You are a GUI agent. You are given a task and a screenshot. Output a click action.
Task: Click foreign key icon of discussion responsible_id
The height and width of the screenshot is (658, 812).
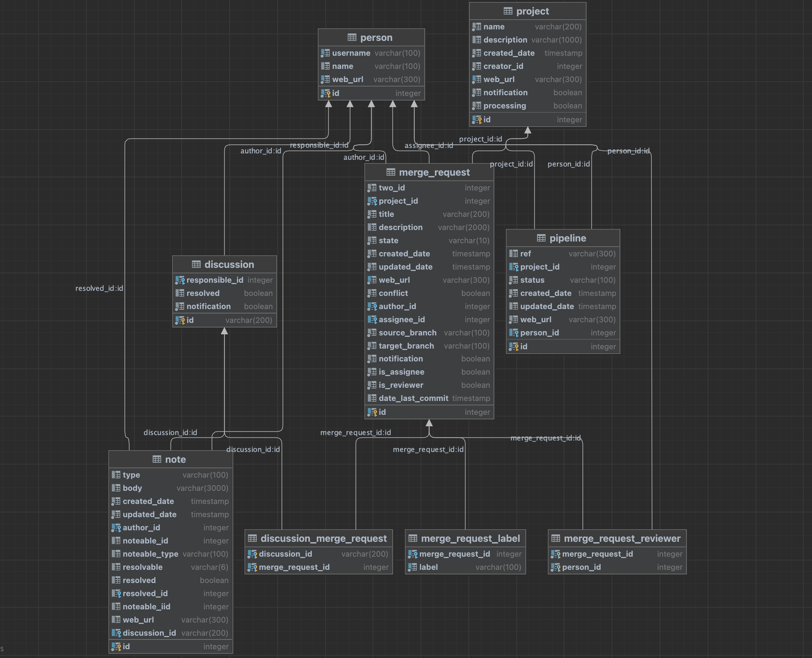[180, 280]
